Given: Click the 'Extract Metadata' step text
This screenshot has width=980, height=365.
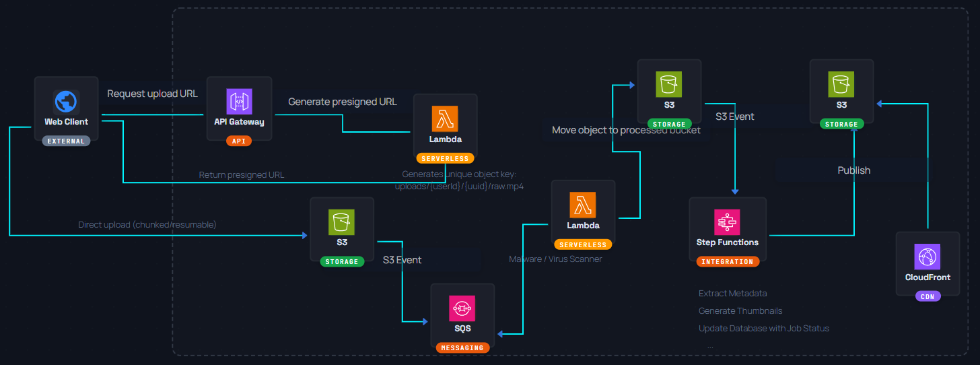Looking at the screenshot, I should pyautogui.click(x=733, y=294).
